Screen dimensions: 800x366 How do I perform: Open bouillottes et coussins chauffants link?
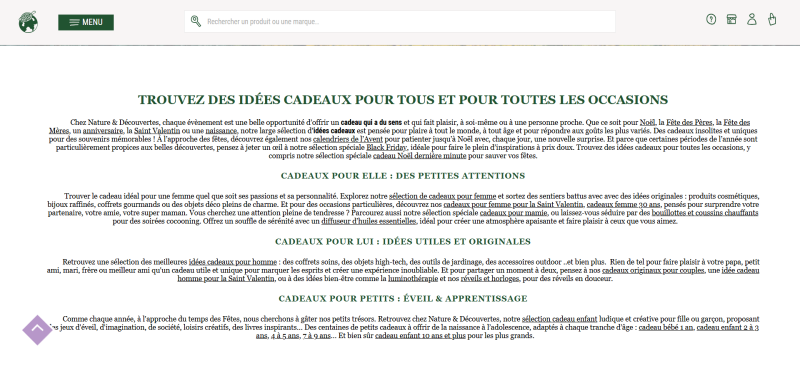705,212
